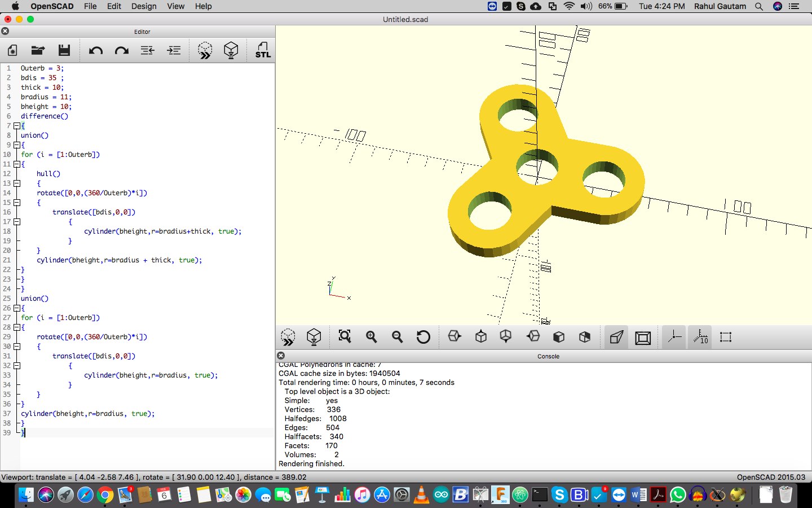Collapse the fold marker at line 17
Viewport: 812px width, 508px height.
click(x=17, y=222)
